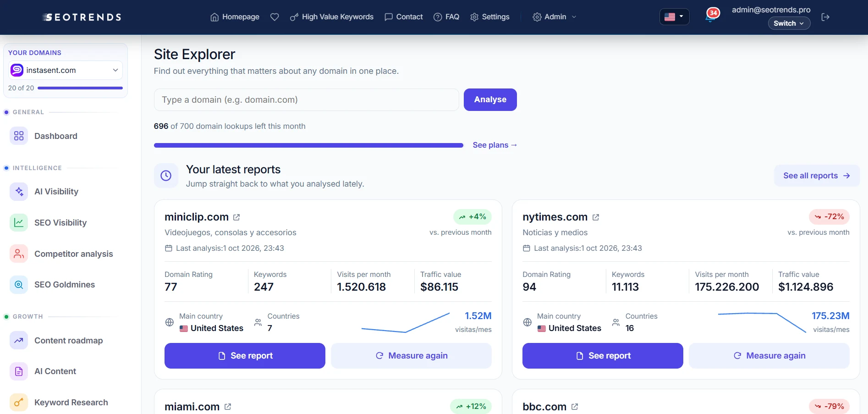Click the Dashboard grid icon
868x414 pixels.
click(x=19, y=136)
